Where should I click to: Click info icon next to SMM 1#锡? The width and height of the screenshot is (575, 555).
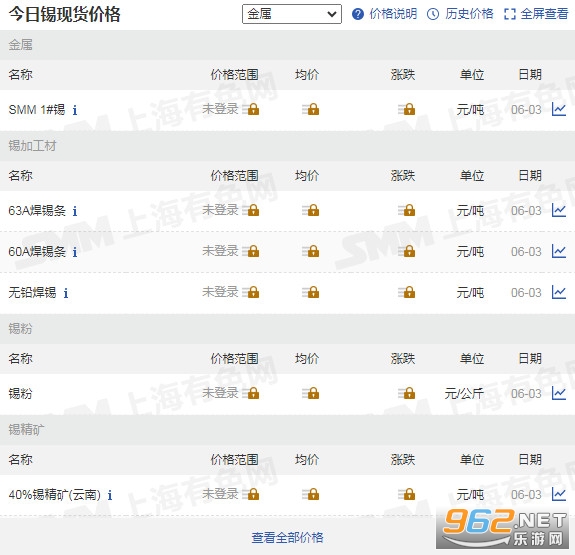(75, 110)
